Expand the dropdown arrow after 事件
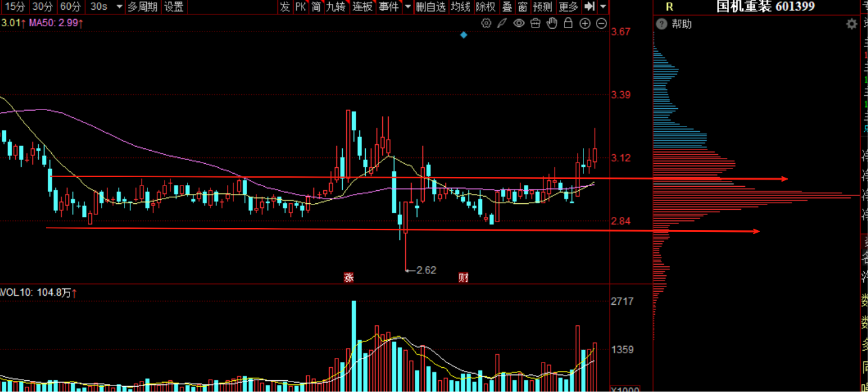The height and width of the screenshot is (392, 868). (407, 7)
